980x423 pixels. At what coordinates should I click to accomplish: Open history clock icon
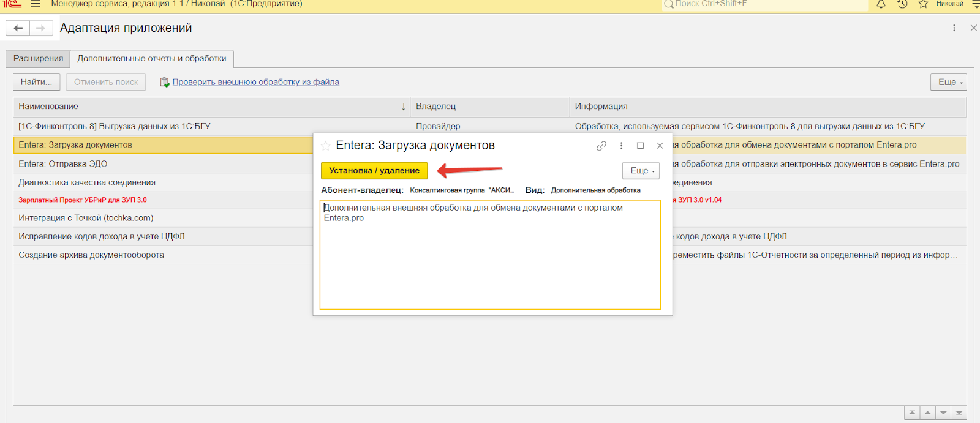902,4
